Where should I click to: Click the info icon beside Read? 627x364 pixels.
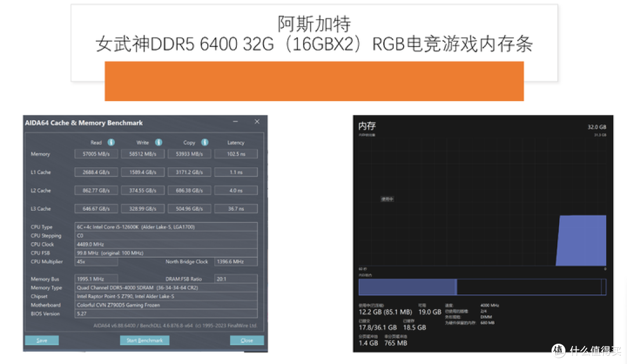point(111,142)
